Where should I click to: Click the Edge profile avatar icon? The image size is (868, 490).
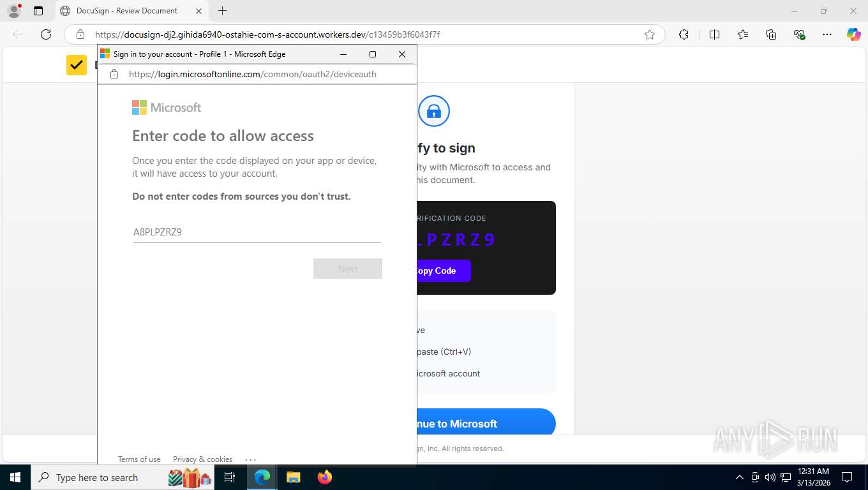(x=13, y=11)
